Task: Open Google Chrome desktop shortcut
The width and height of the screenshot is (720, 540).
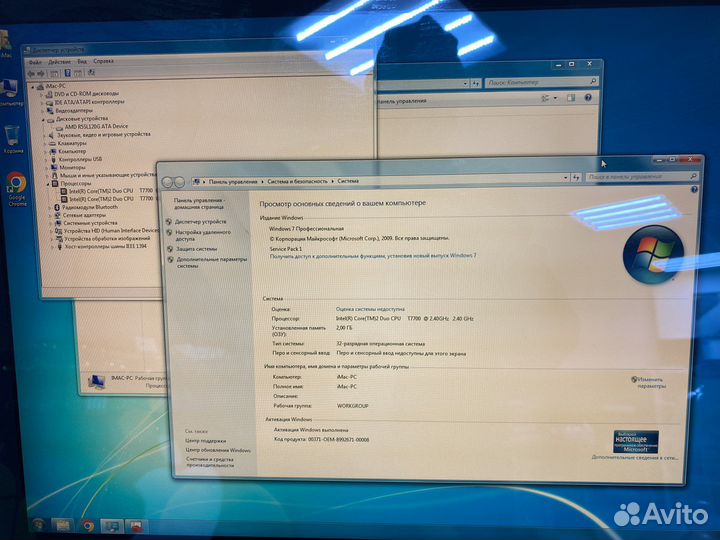Action: coord(17,189)
